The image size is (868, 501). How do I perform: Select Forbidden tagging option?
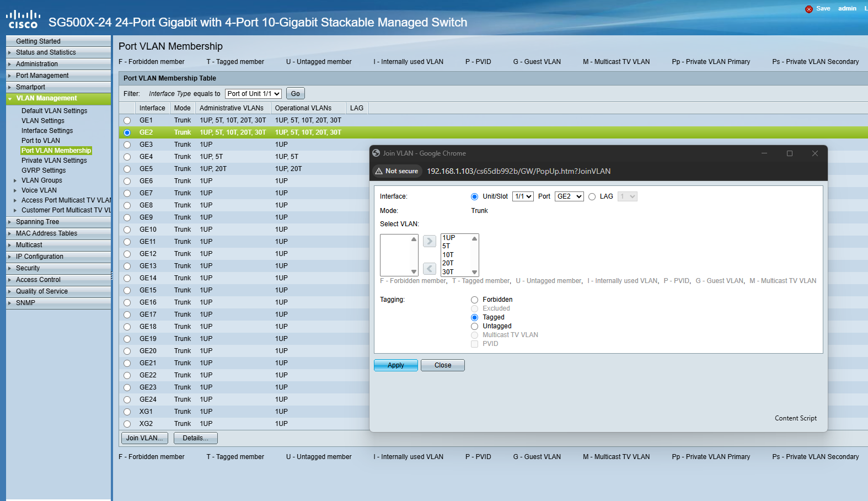[x=474, y=300]
